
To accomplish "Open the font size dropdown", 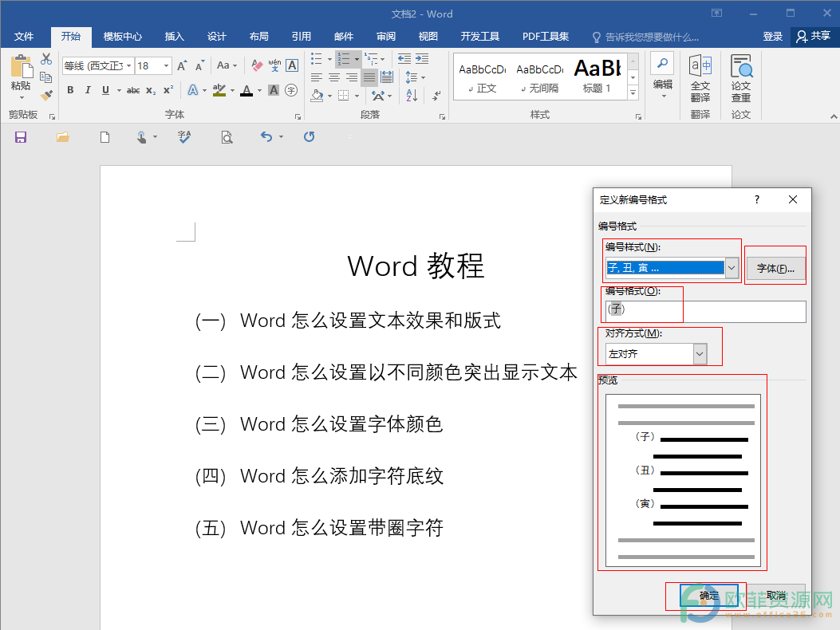I will (167, 66).
